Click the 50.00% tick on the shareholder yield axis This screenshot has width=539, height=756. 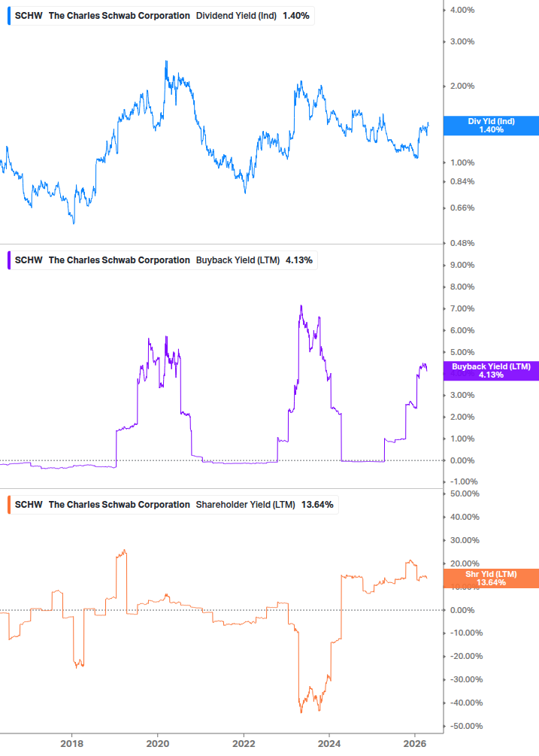coord(465,493)
